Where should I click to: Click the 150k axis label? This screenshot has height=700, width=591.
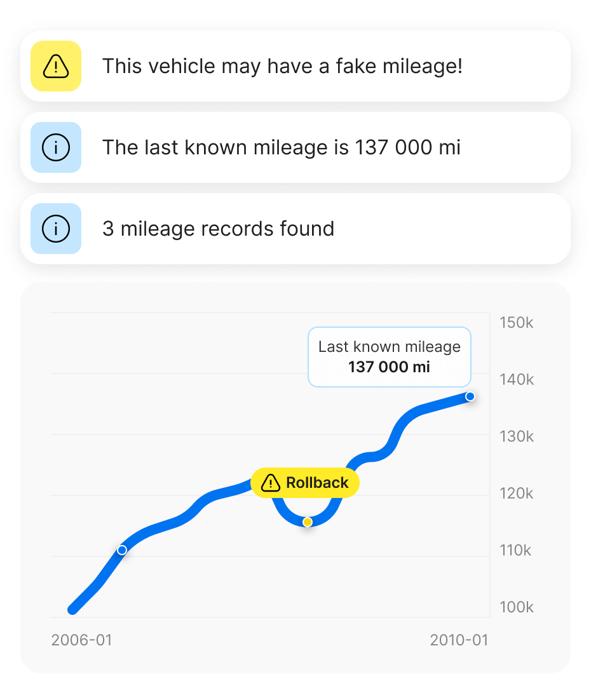point(516,323)
